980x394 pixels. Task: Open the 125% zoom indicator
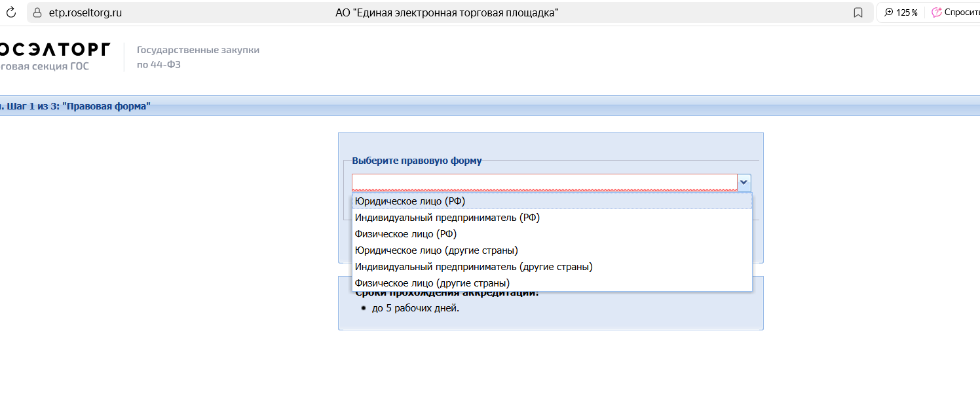pyautogui.click(x=901, y=12)
